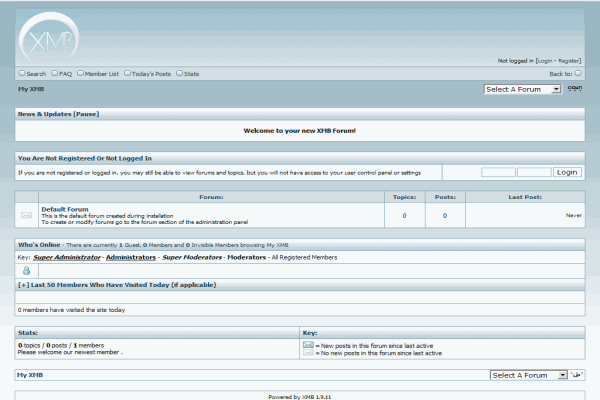The image size is (600, 400).
Task: Expand the Last 50 Members visited section
Action: point(23,285)
